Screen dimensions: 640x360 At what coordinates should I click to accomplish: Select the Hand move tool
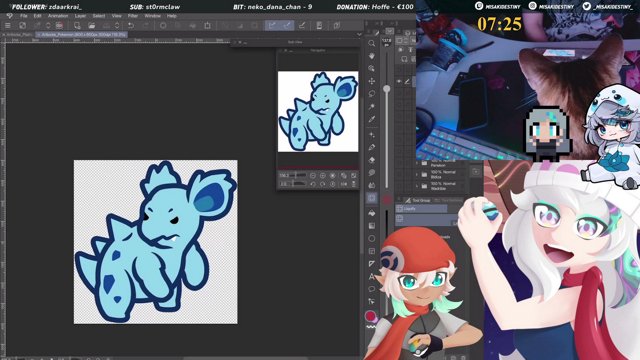tap(371, 56)
